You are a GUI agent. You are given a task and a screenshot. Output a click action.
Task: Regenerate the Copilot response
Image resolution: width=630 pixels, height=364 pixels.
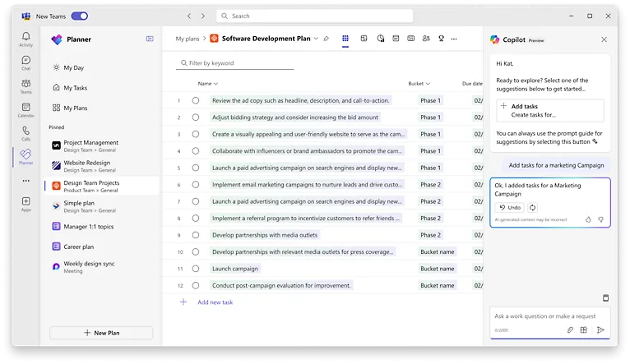(532, 208)
